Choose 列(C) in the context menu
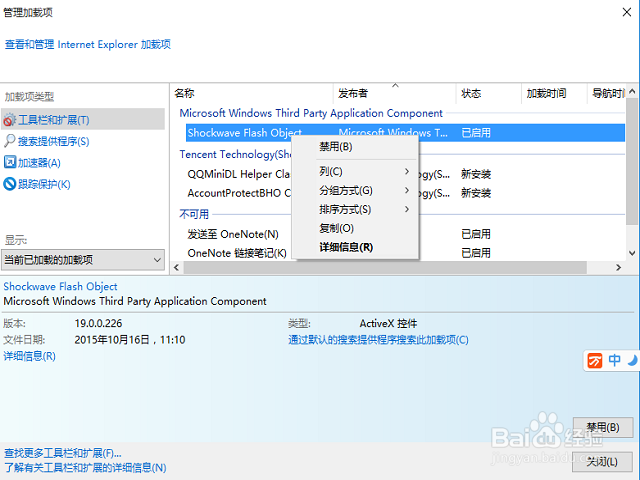Image resolution: width=640 pixels, height=480 pixels. (x=355, y=171)
